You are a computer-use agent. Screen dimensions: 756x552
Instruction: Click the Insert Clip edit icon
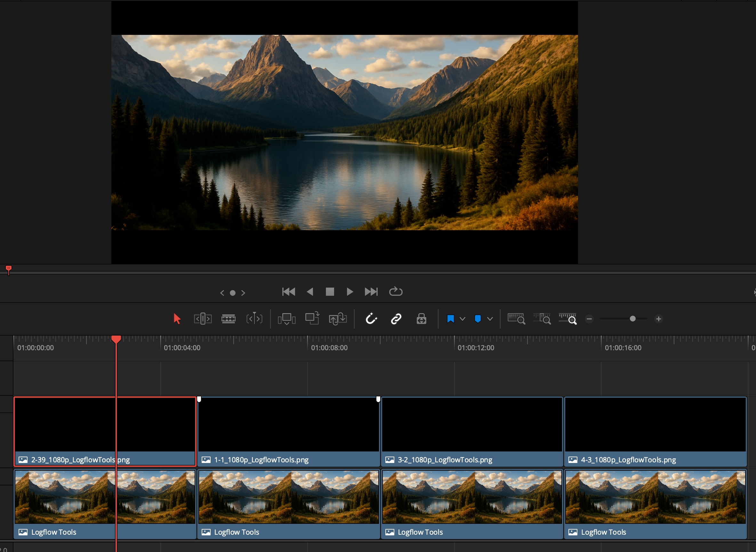286,319
